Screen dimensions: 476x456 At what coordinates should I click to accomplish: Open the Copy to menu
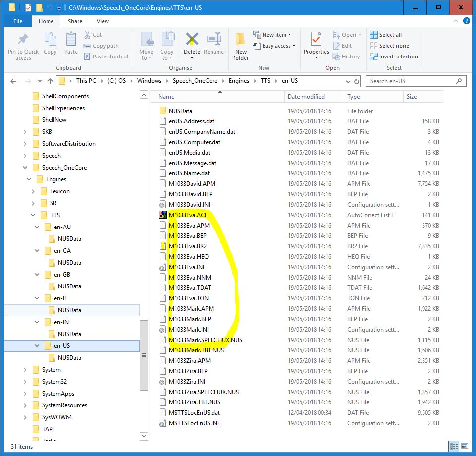click(x=166, y=46)
